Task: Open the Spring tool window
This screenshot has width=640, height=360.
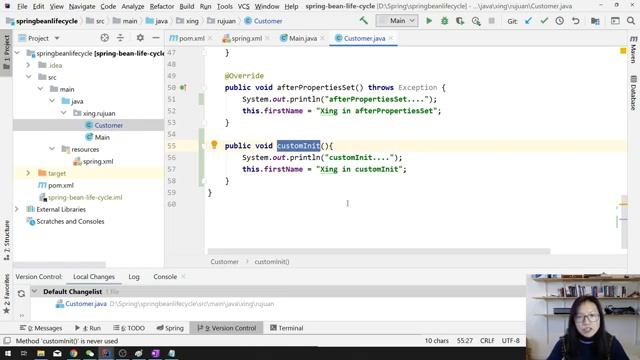Action: click(170, 328)
